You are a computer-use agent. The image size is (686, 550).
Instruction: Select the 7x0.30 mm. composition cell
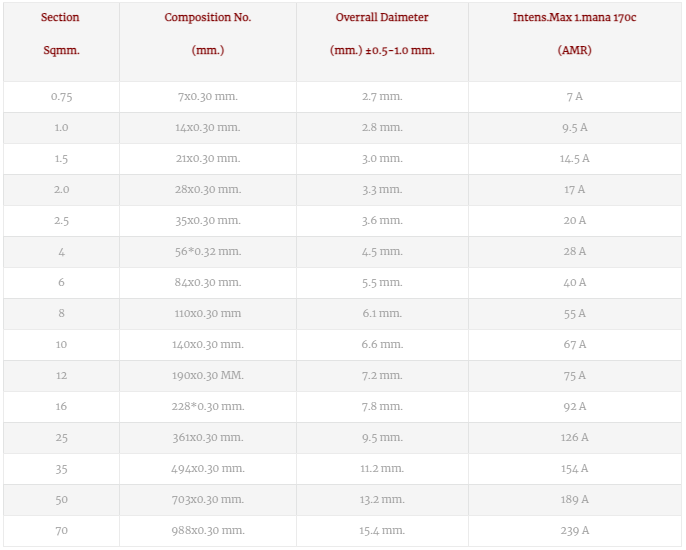click(208, 97)
